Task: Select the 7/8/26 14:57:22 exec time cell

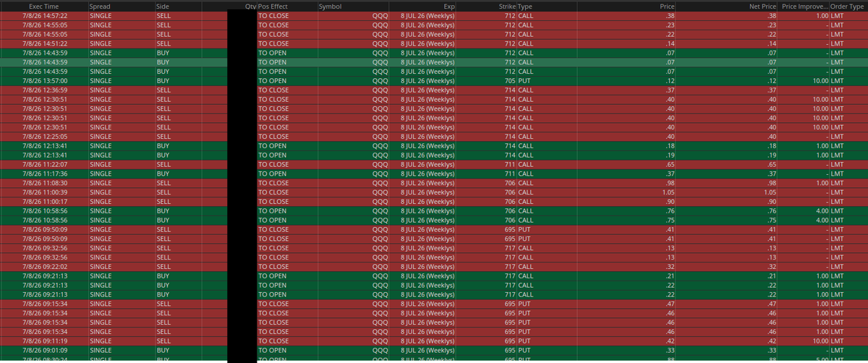Action: pos(46,15)
